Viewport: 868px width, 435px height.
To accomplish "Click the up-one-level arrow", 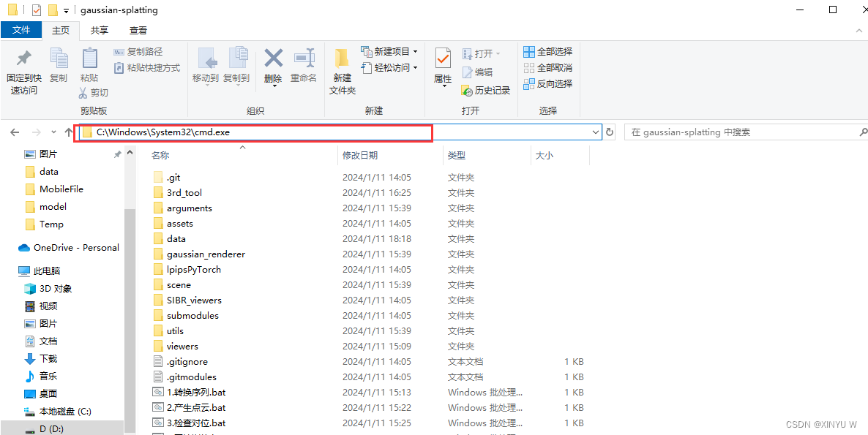I will 69,132.
